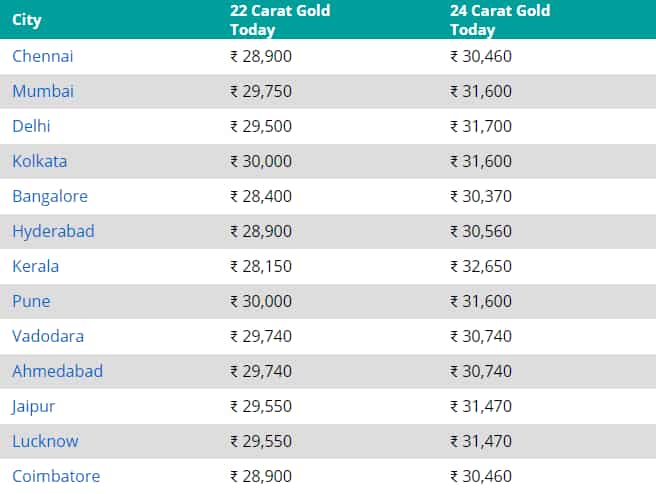The image size is (656, 494).
Task: Open the Bangalore city link
Action: click(50, 197)
